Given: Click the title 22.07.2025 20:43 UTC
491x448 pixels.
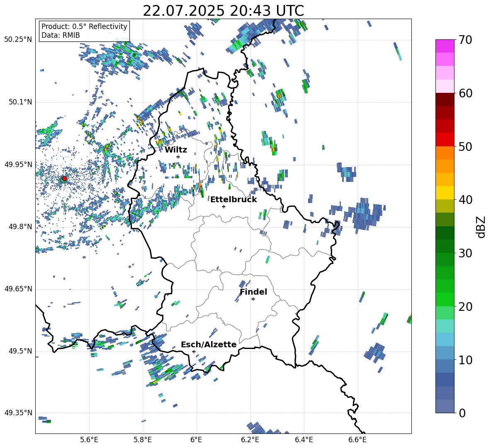Looking at the screenshot, I should pos(223,11).
